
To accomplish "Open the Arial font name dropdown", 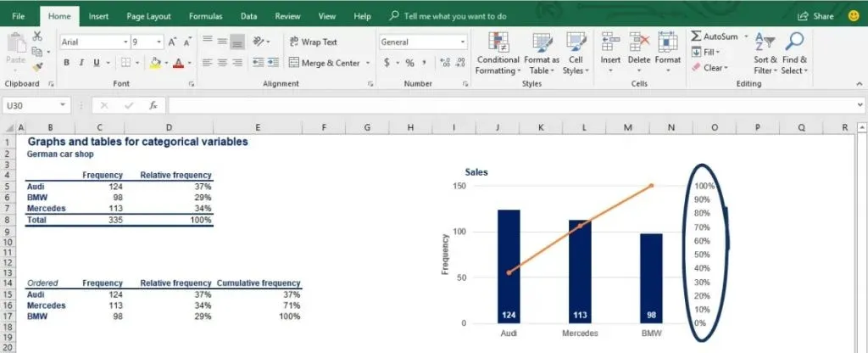I will coord(123,42).
